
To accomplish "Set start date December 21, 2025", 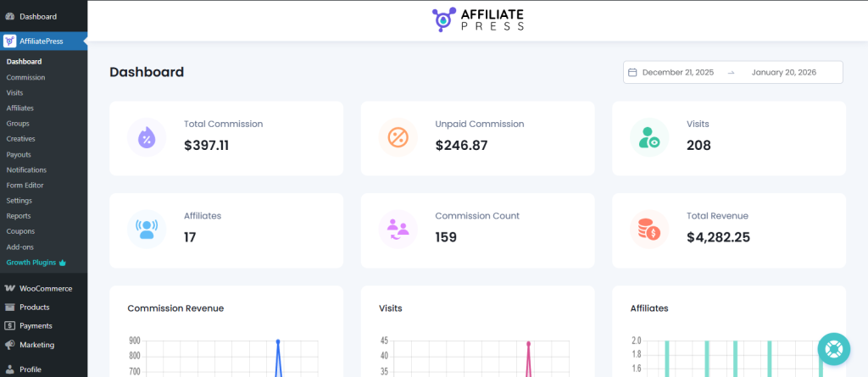I will point(678,73).
